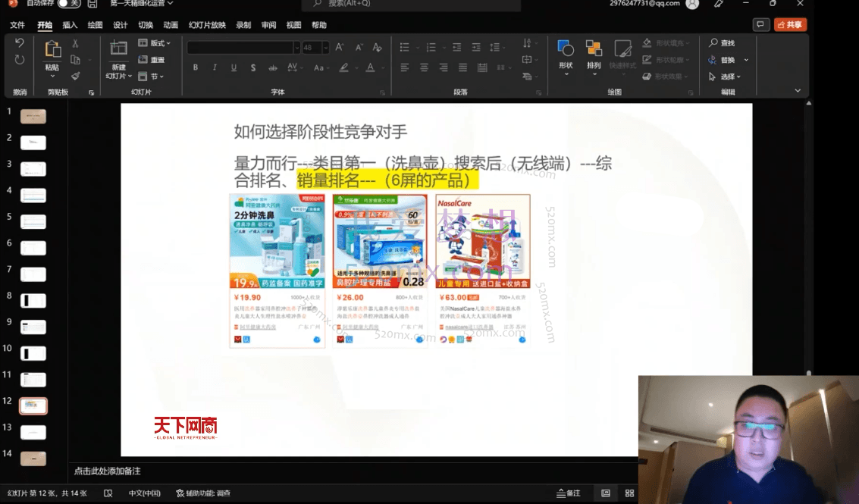859x504 pixels.
Task: Justify text alignment
Action: tap(463, 68)
